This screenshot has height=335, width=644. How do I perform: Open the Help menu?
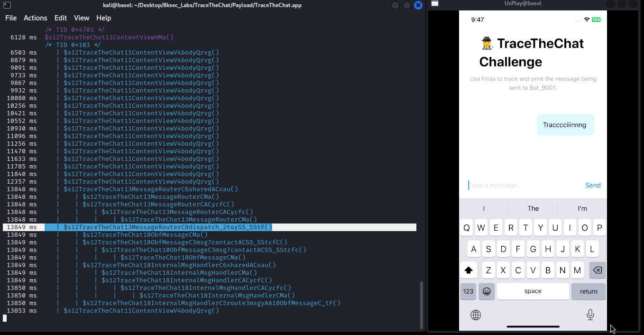tap(104, 18)
